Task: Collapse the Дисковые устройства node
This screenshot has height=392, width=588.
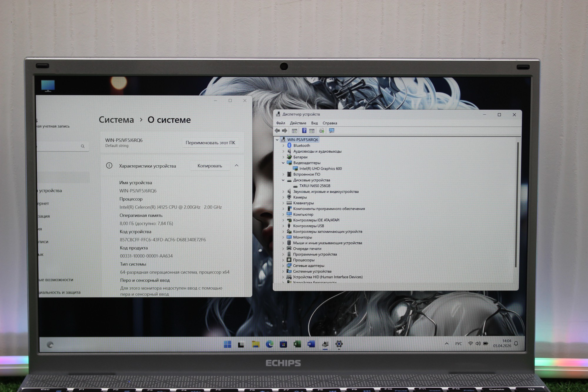Action: 283,180
